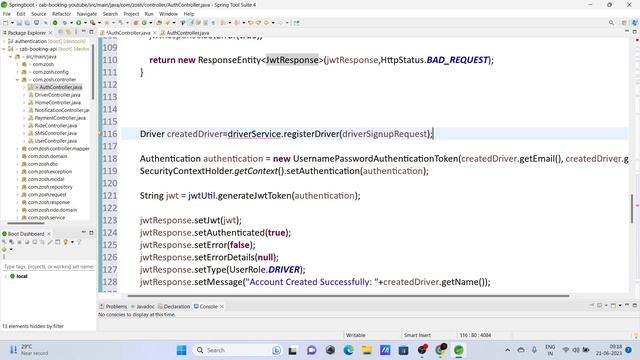640x360 pixels.
Task: Click the Smart Insert status bar entry
Action: pyautogui.click(x=417, y=335)
